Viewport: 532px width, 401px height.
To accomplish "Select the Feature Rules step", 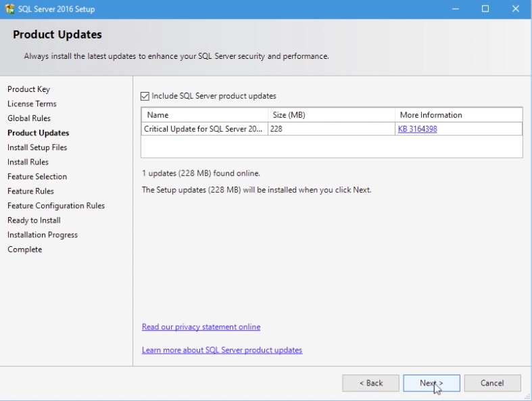I will 30,191.
